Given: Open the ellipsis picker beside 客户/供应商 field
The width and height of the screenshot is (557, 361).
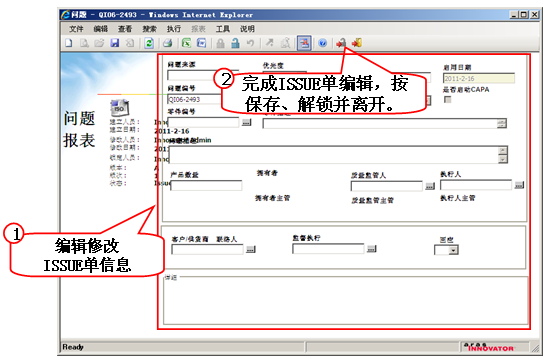Looking at the screenshot, I should pos(250,249).
